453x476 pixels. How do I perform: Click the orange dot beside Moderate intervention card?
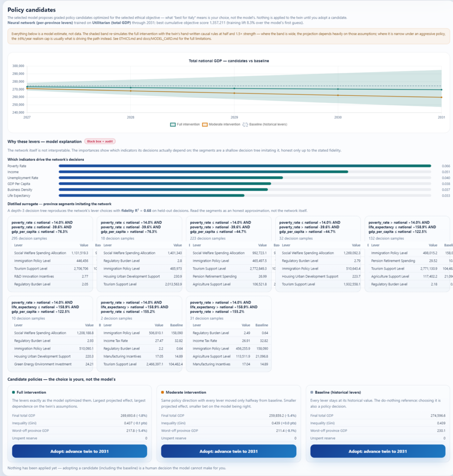(162, 392)
